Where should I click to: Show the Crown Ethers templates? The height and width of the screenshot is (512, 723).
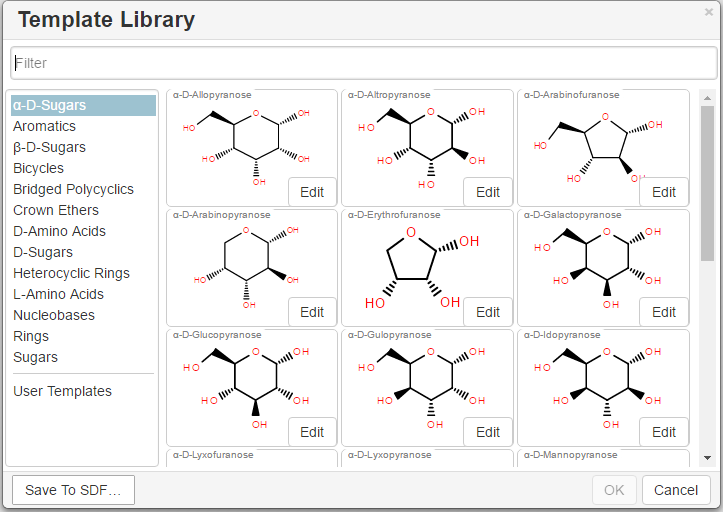coord(56,210)
